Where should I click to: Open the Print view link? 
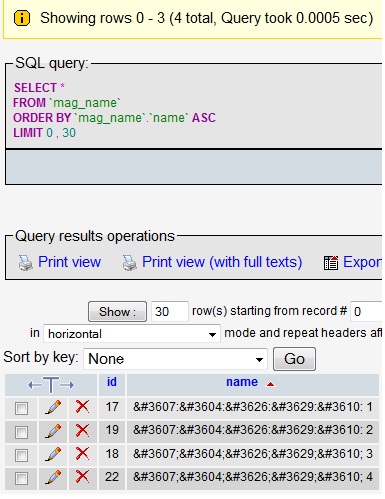tap(69, 262)
